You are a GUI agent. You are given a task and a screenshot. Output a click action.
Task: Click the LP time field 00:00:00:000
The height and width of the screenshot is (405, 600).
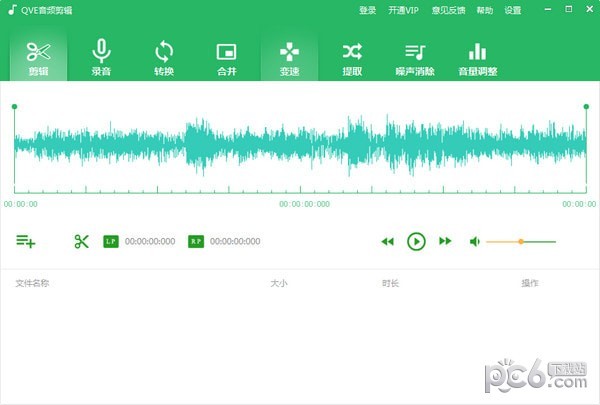150,241
